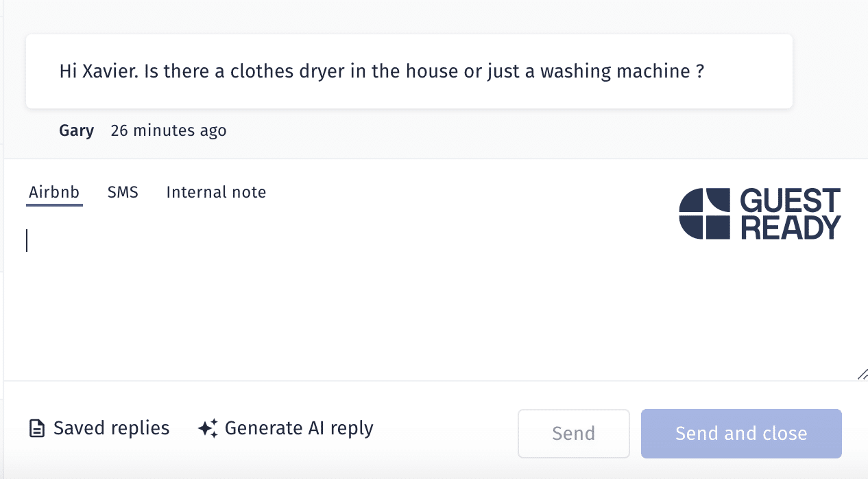
Task: Click the blinking text cursor in reply box
Action: tap(27, 240)
